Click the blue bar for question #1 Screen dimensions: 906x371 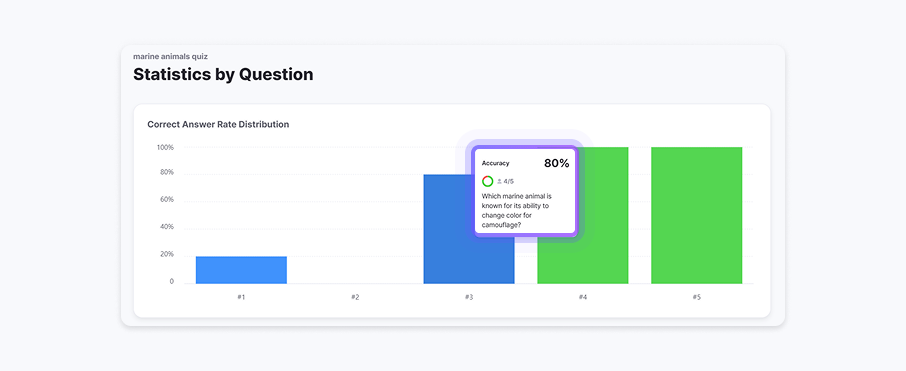(x=241, y=270)
